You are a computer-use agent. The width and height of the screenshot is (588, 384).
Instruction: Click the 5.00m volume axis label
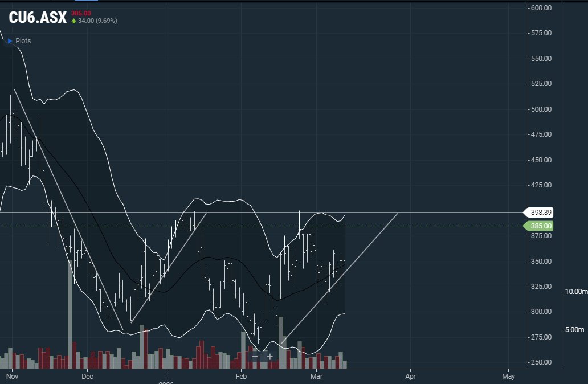(x=575, y=330)
